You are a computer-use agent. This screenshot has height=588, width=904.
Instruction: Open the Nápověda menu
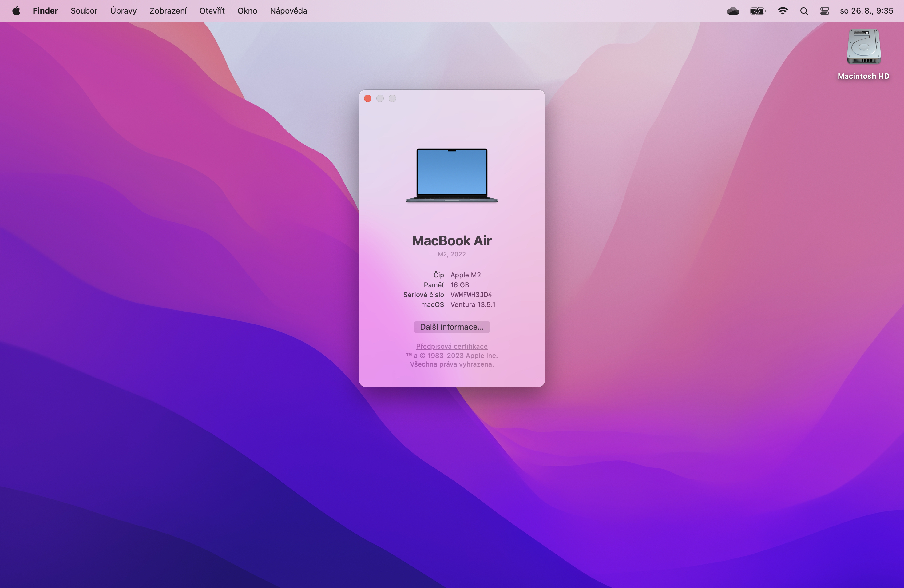pos(288,11)
